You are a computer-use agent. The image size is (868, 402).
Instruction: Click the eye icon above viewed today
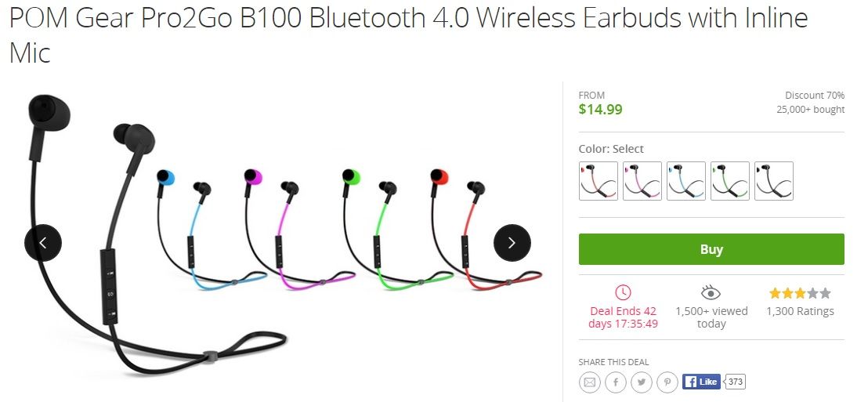pos(711,292)
